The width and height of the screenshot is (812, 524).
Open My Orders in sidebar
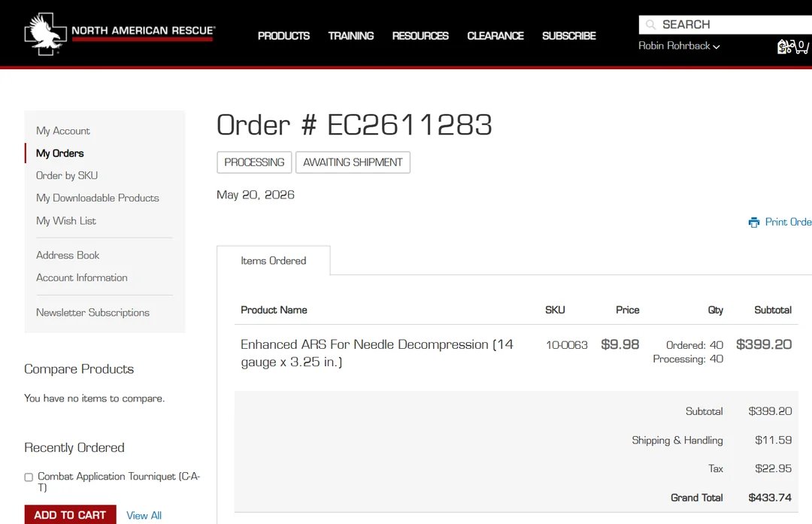pyautogui.click(x=60, y=153)
